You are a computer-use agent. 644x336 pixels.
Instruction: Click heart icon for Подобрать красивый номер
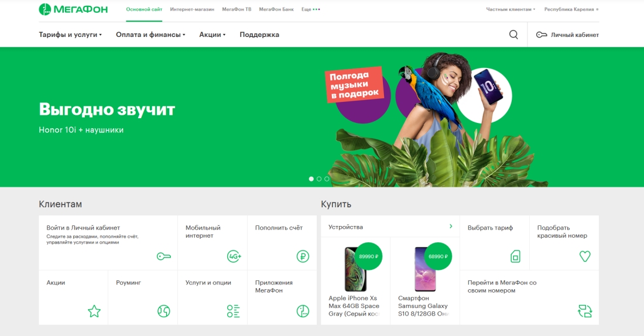tap(584, 256)
